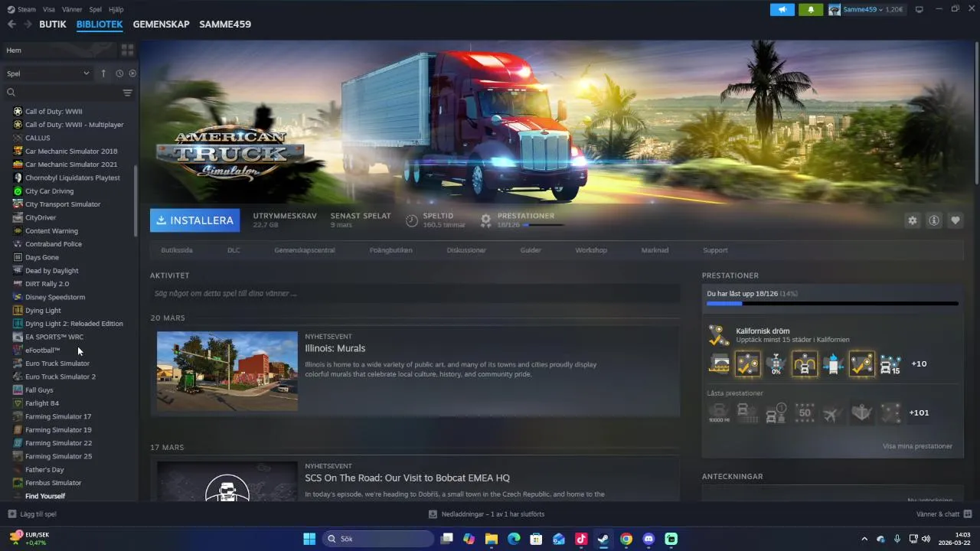980x551 pixels.
Task: Open the Hjälp menu
Action: (116, 9)
